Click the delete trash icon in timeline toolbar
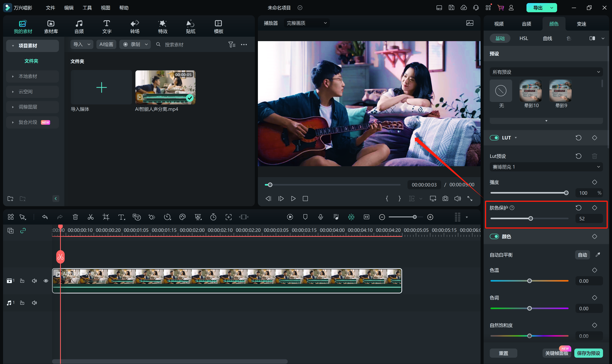Image resolution: width=612 pixels, height=364 pixels. click(75, 217)
